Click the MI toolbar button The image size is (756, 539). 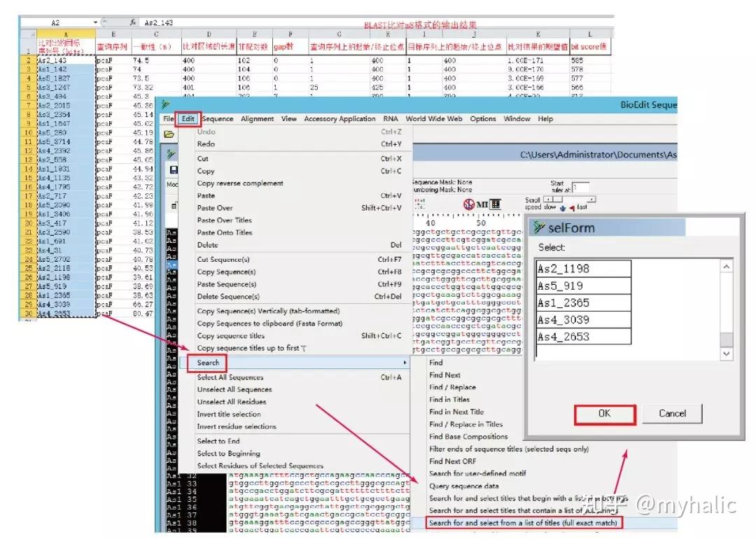pyautogui.click(x=482, y=204)
